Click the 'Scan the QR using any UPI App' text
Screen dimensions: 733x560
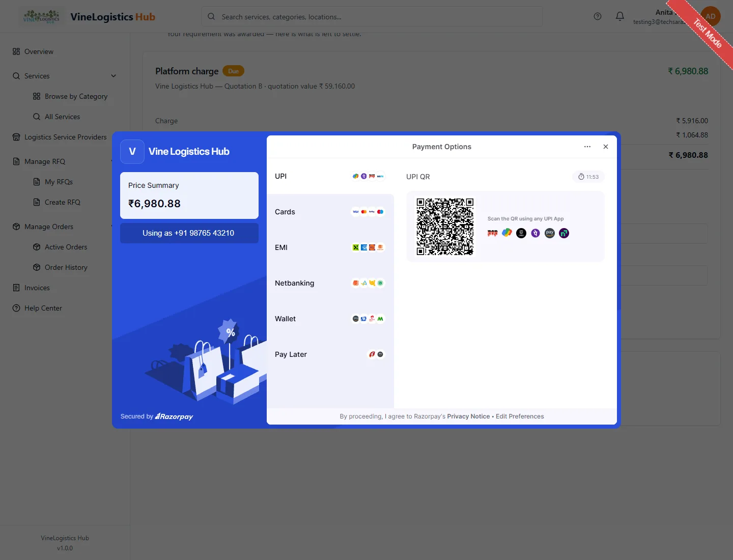tap(526, 219)
